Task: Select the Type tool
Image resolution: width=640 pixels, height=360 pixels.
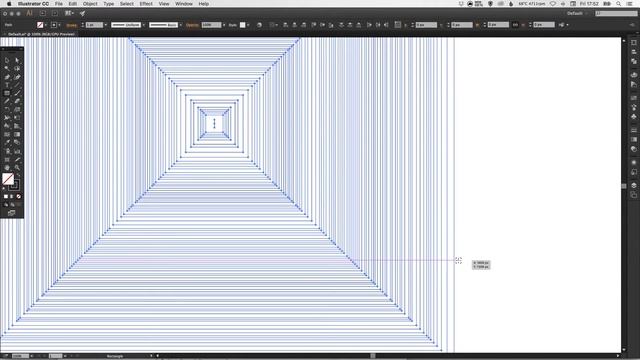Action: pos(7,85)
